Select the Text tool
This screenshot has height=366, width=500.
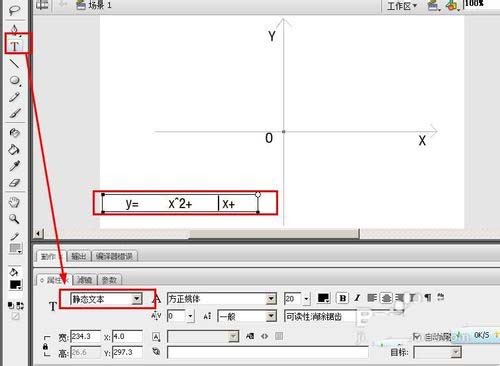(x=14, y=46)
